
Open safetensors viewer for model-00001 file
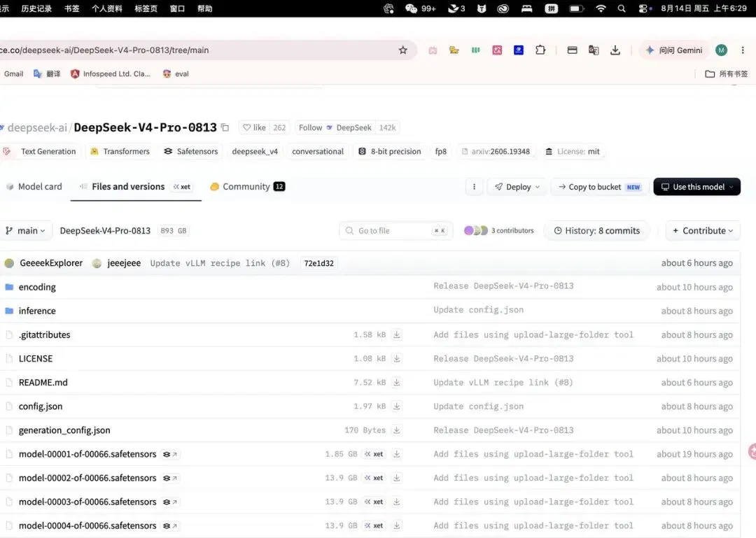[x=169, y=454]
